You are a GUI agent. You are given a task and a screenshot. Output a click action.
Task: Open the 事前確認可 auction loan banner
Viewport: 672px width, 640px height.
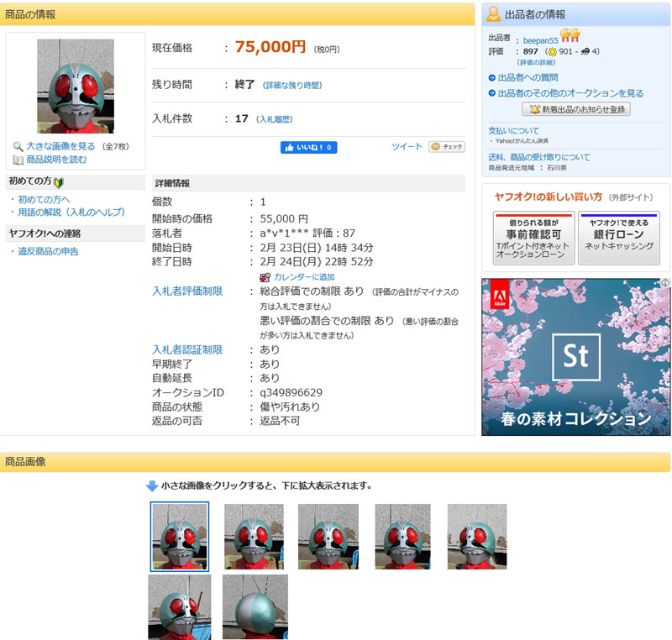pos(533,238)
